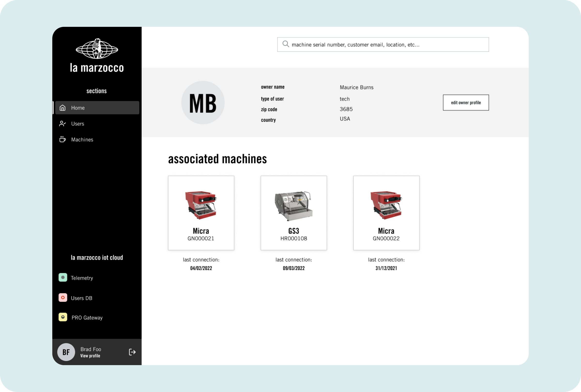Open the Micra GN000021 machine card

pyautogui.click(x=201, y=213)
